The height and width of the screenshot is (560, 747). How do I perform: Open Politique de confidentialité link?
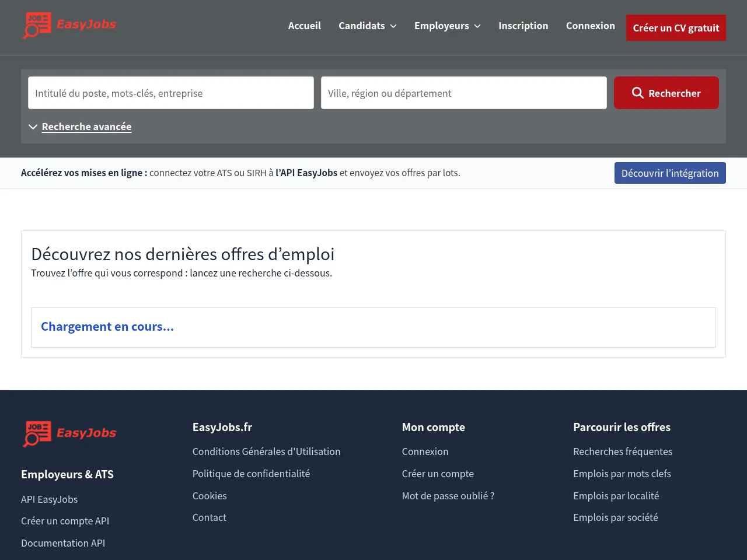click(252, 474)
